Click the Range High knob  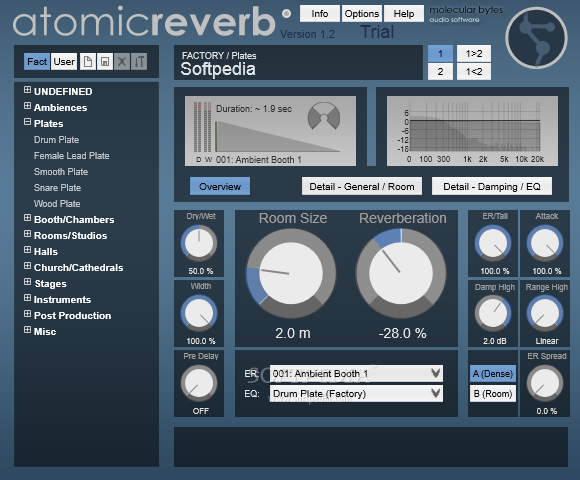click(x=545, y=313)
